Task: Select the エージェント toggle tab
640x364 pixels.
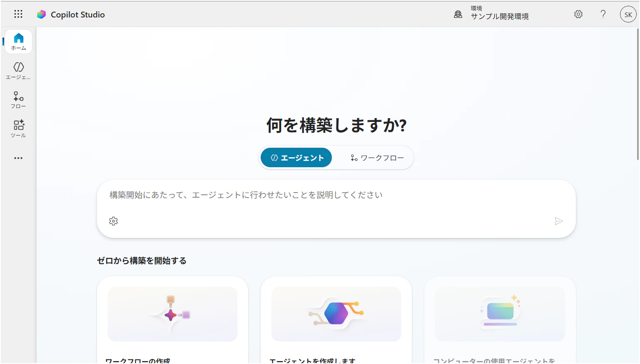Action: point(296,158)
